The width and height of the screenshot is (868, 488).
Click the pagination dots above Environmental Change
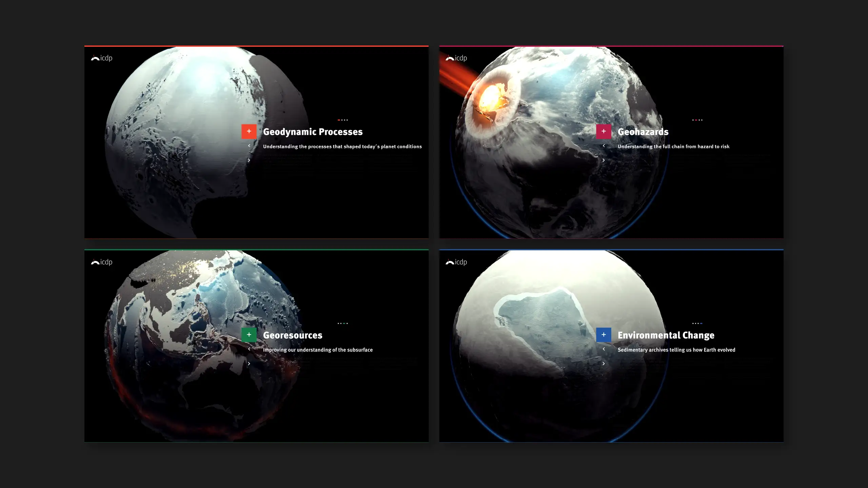697,323
